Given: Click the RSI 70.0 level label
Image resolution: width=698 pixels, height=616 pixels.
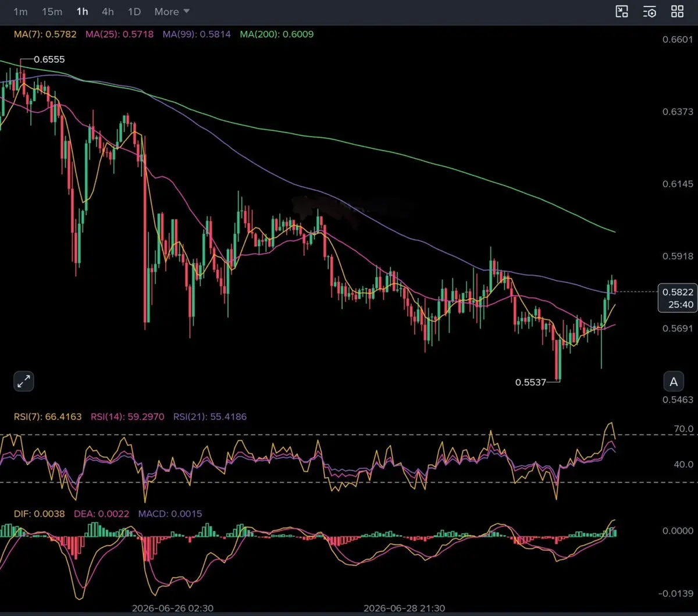Looking at the screenshot, I should tap(683, 429).
